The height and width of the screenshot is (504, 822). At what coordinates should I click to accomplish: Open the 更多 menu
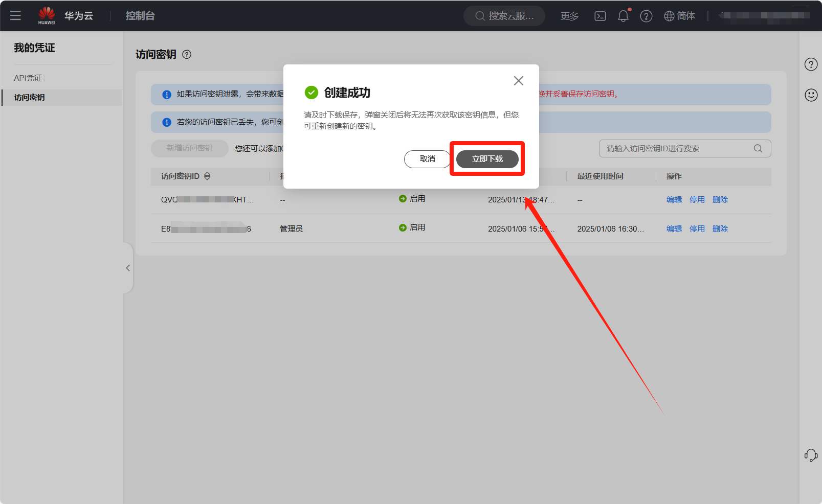tap(569, 16)
